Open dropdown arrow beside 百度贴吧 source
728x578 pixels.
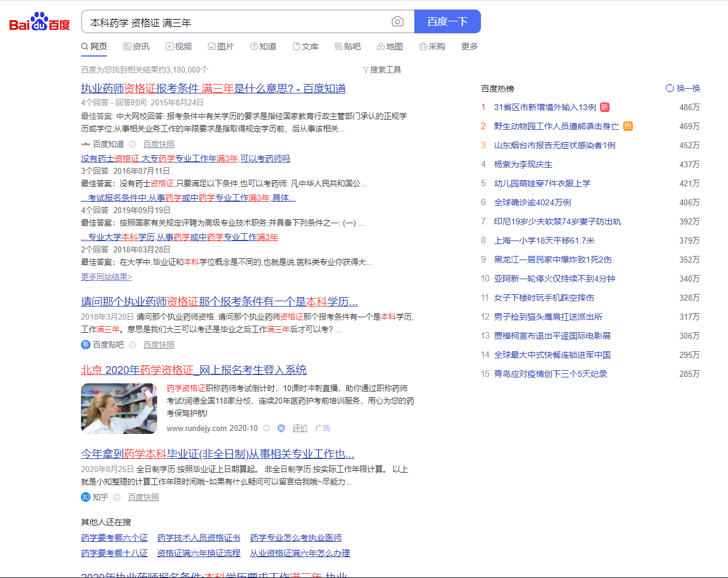click(133, 345)
